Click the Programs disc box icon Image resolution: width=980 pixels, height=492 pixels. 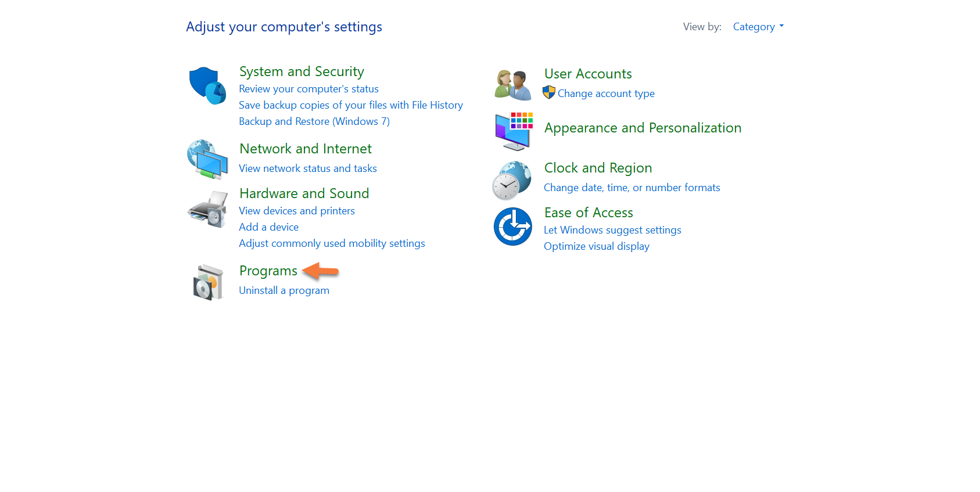pyautogui.click(x=207, y=282)
